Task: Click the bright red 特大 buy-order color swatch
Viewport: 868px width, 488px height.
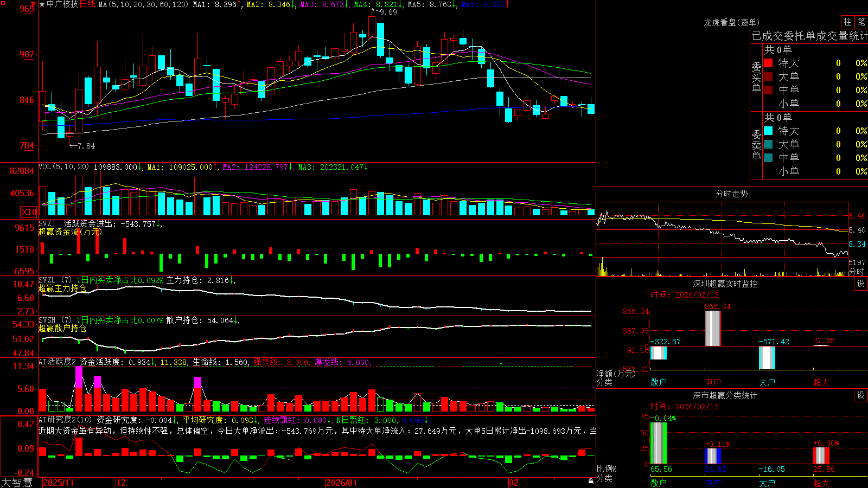Action: [768, 63]
